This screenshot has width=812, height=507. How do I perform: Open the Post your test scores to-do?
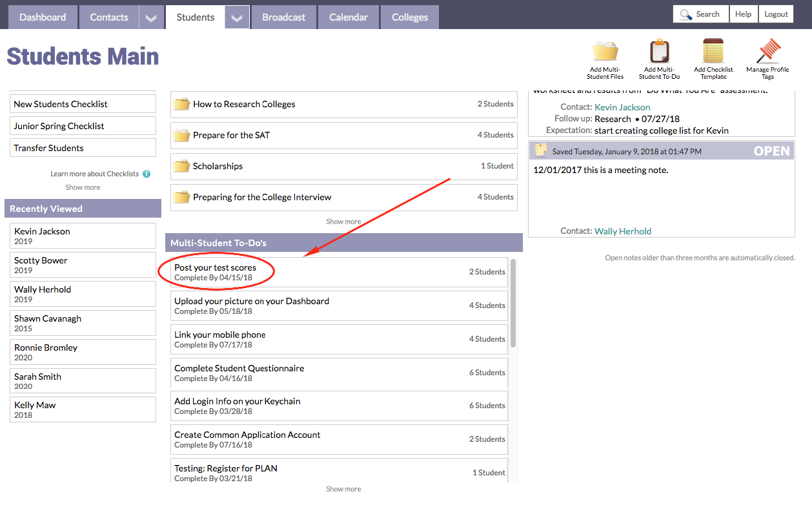pyautogui.click(x=339, y=272)
